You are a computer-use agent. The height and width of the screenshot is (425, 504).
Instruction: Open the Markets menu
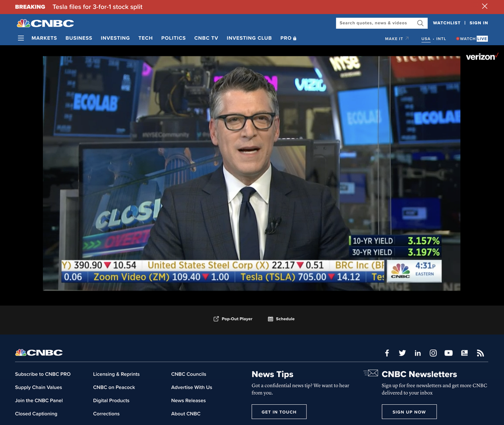coord(44,38)
